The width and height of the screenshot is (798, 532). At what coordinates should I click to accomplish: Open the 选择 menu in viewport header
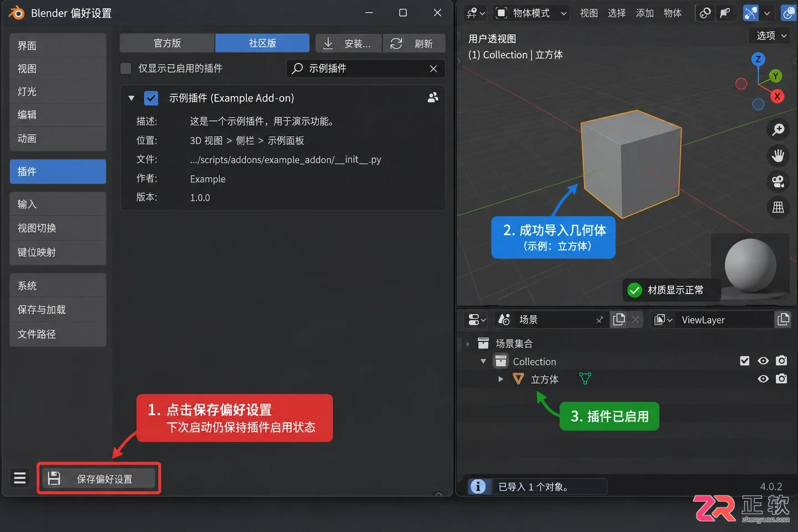tap(617, 13)
